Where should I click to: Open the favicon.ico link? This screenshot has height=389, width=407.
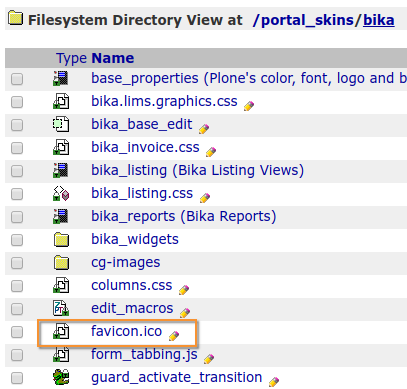(126, 331)
